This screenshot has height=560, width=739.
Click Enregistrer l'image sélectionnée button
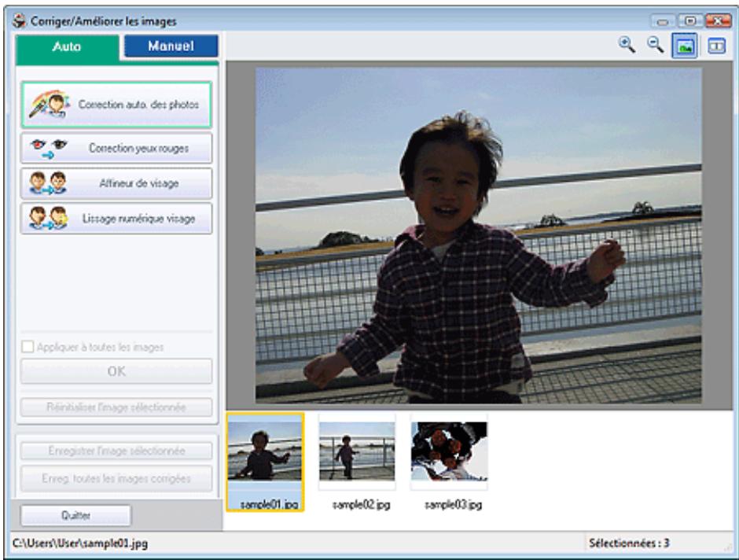point(116,451)
